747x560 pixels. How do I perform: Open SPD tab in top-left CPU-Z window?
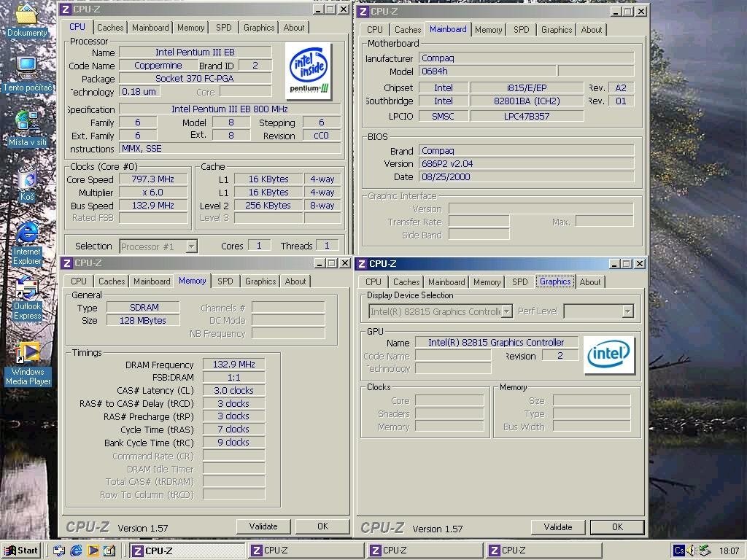[223, 28]
